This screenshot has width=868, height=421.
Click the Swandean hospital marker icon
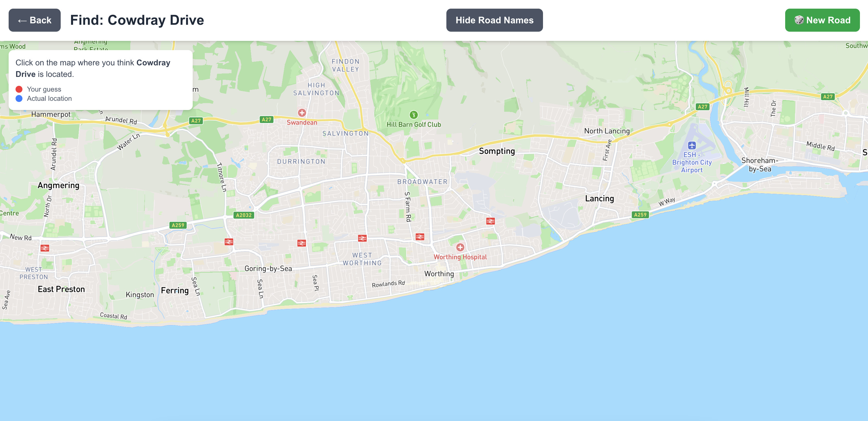coord(302,113)
